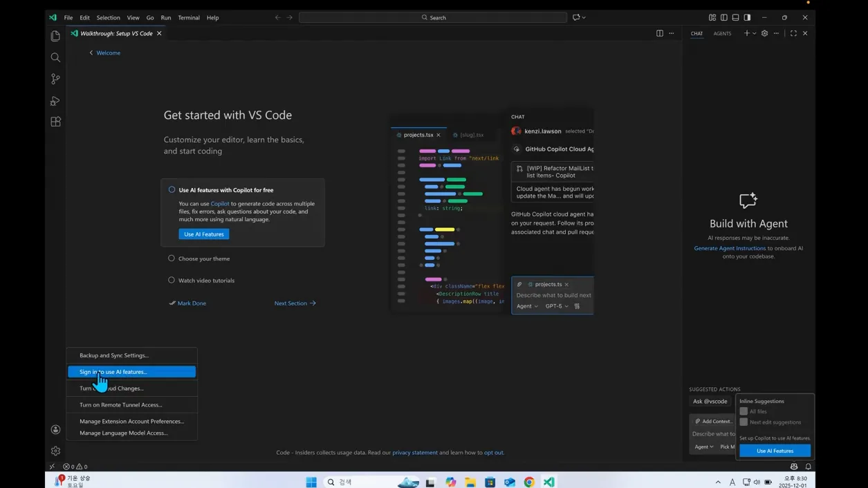Open Windows Start button in taskbar
The image size is (868, 488).
point(311,482)
